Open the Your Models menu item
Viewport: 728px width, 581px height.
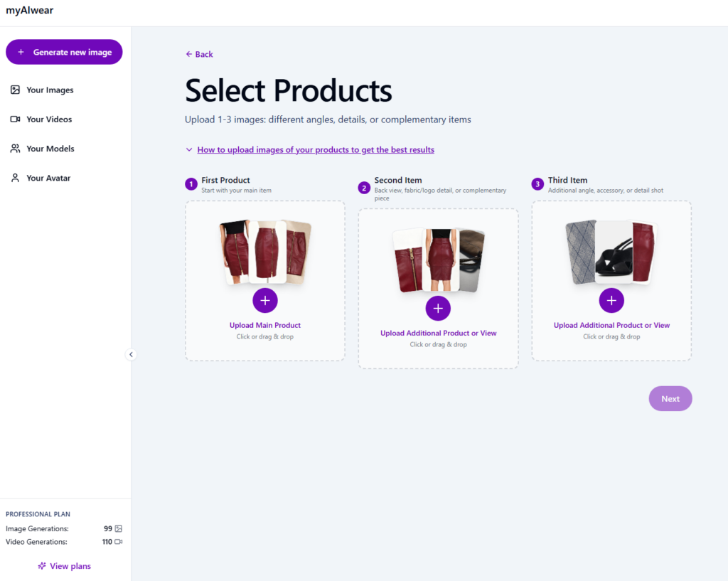click(50, 149)
